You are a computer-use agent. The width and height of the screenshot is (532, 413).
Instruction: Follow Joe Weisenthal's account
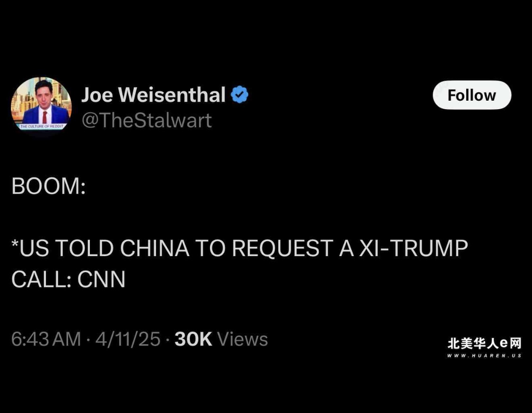click(471, 95)
